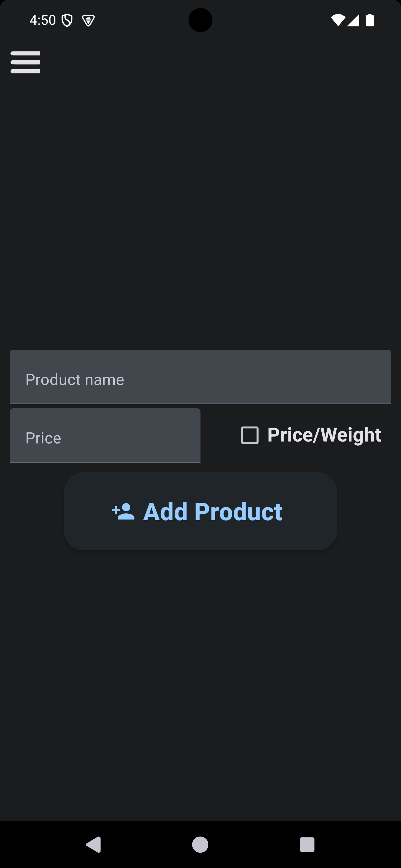Focus the Price input field

pos(105,435)
